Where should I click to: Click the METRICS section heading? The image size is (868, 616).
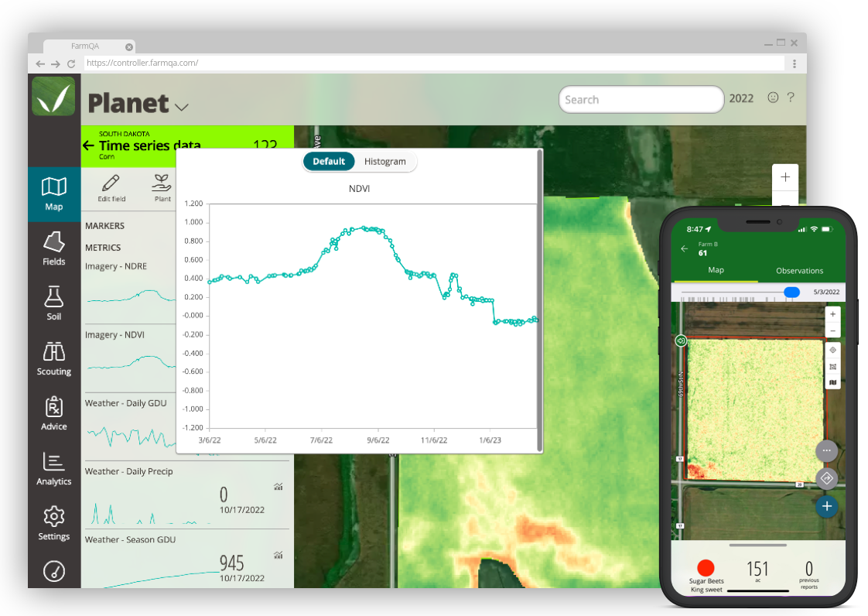(x=103, y=248)
